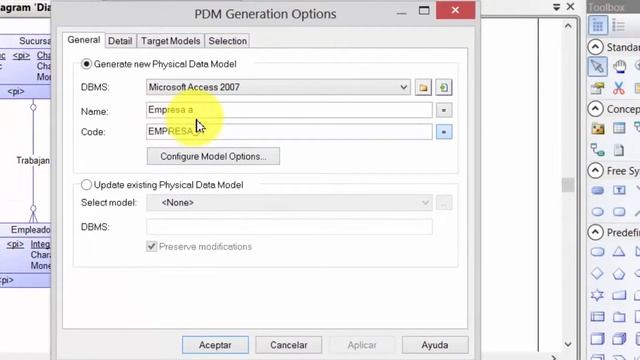This screenshot has width=640, height=360.
Task: Choose Update existing Physical Data Model option
Action: [x=86, y=185]
